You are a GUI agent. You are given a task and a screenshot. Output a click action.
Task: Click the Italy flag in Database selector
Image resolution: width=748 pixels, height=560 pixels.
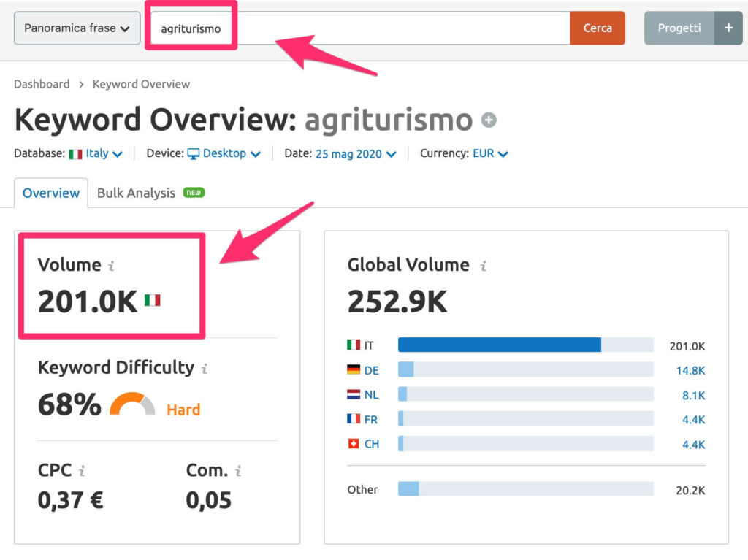(75, 154)
